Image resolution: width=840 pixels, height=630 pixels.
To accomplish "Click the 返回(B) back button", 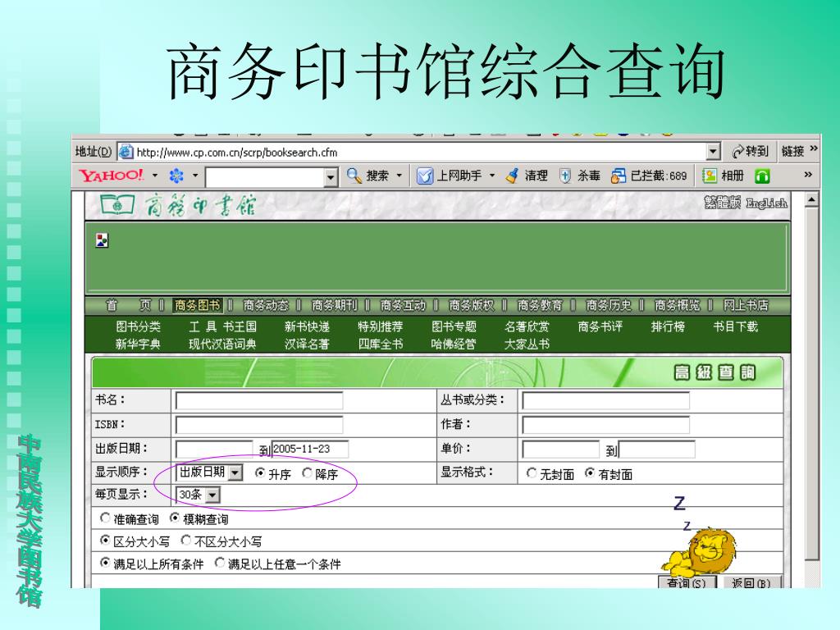I will click(752, 582).
